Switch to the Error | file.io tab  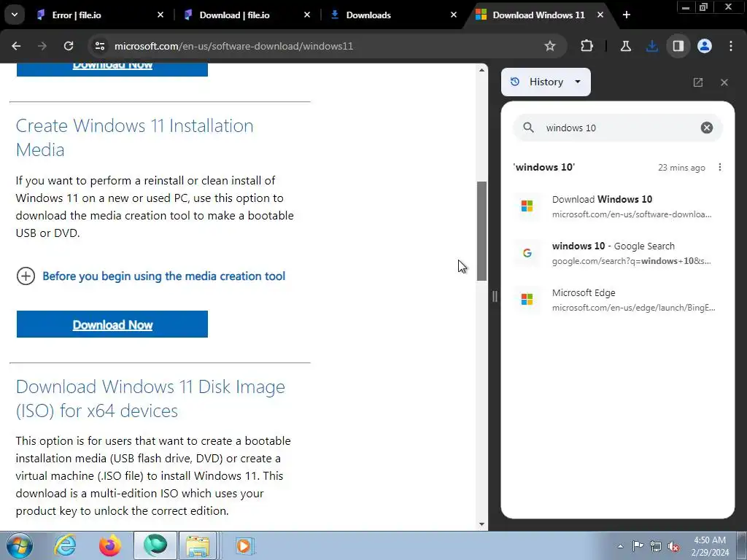(x=99, y=15)
